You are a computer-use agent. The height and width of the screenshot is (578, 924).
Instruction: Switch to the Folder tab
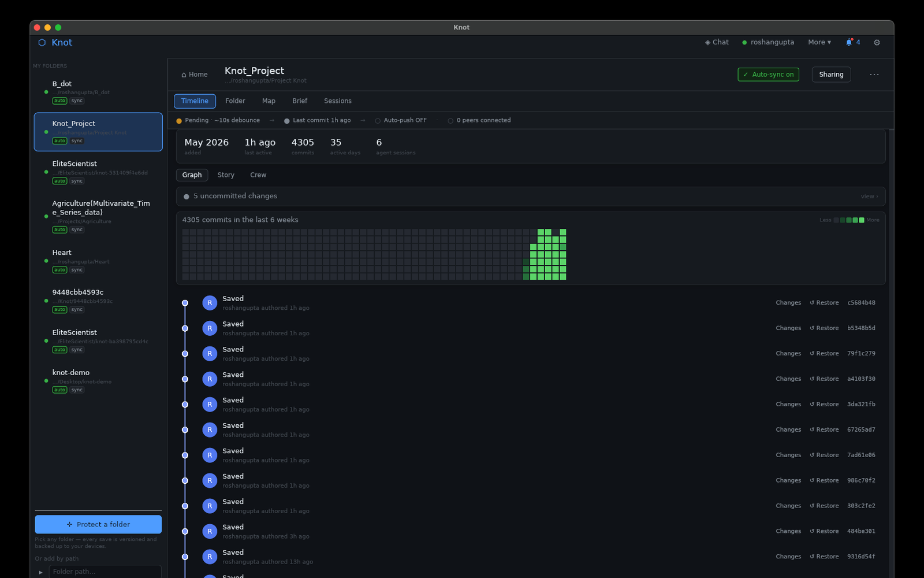(235, 101)
